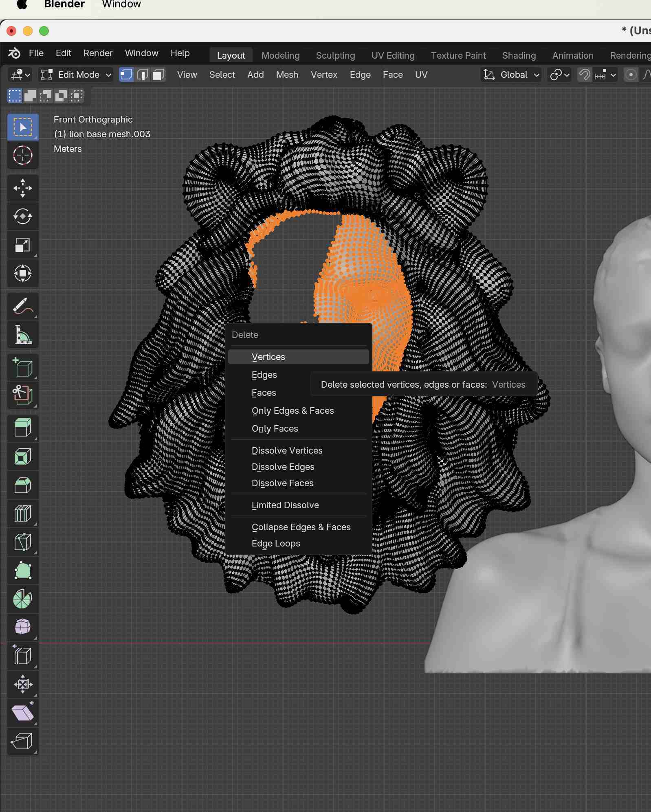Select the Select Box tool
This screenshot has height=812, width=651.
click(23, 127)
